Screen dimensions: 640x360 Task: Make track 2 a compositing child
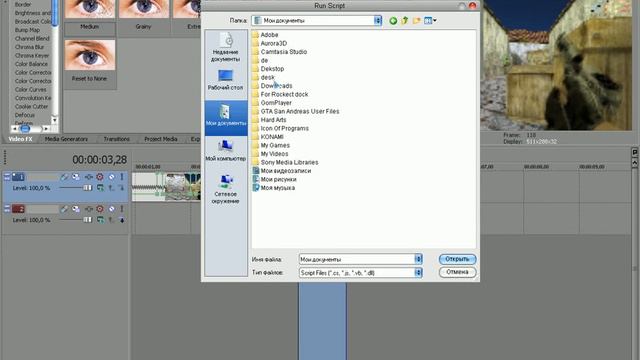click(122, 220)
